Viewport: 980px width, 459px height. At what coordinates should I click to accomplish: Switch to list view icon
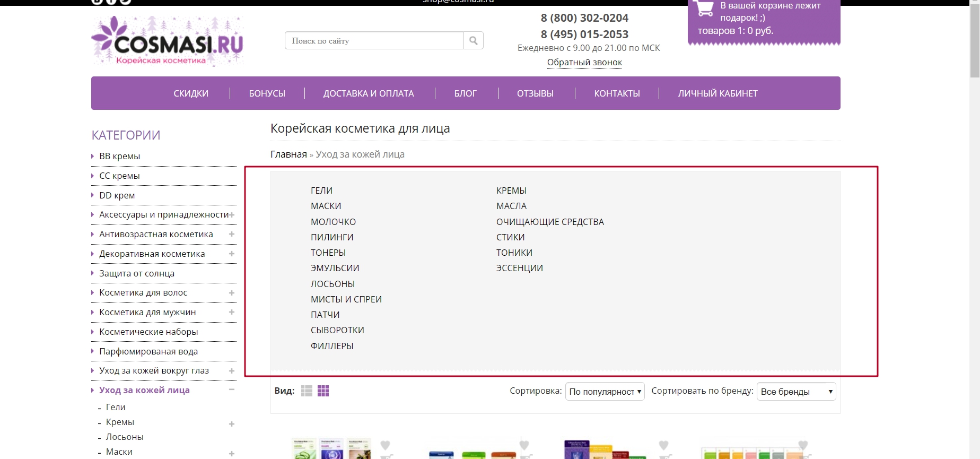(x=307, y=391)
